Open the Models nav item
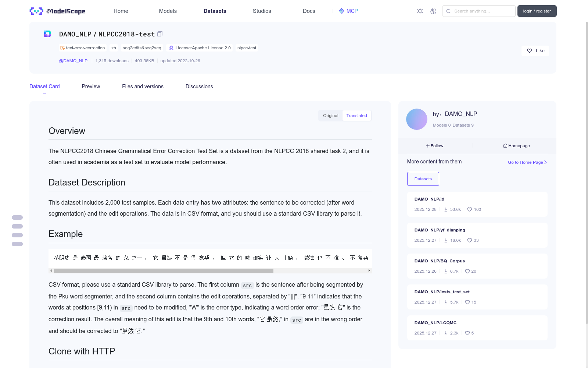The width and height of the screenshot is (588, 368). [168, 11]
